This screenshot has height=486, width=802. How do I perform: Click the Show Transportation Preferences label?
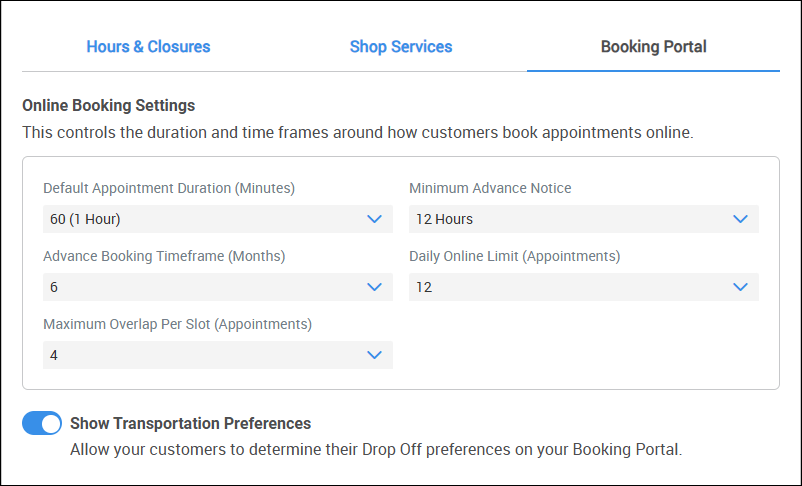190,424
